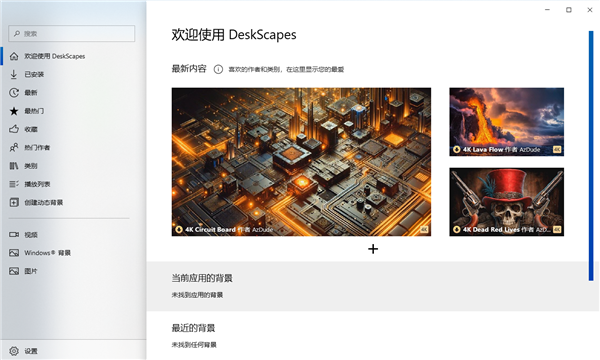Open the 4K Dead Red Lives preview
The width and height of the screenshot is (600, 360).
[x=506, y=202]
